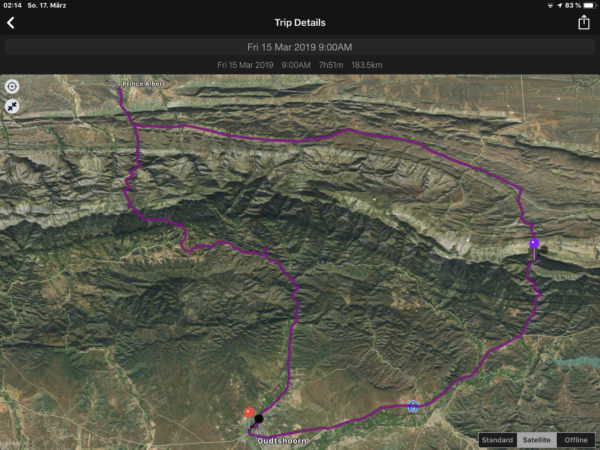Tap the Oudtshoorn town label
Viewport: 600px width, 450px height.
(x=282, y=441)
